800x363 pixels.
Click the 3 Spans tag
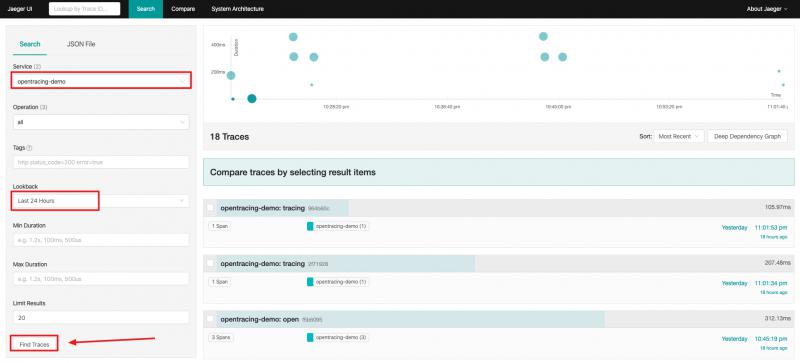point(220,337)
